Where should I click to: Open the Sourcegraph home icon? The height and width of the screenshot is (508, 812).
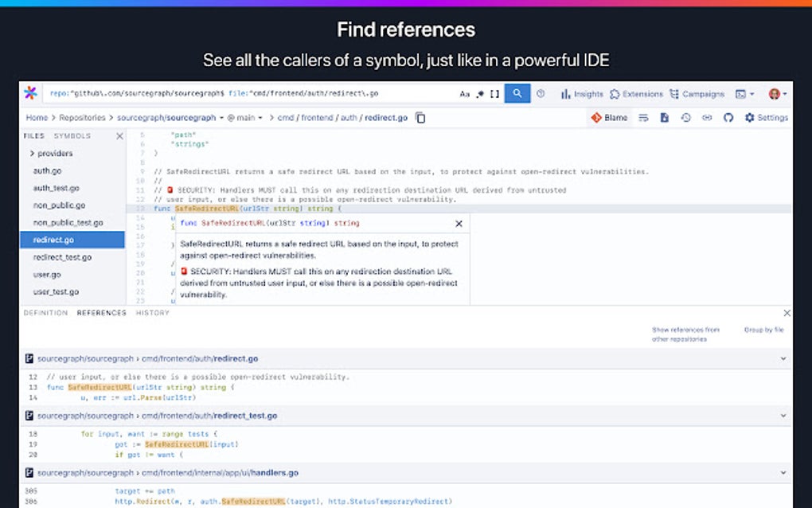click(x=31, y=93)
